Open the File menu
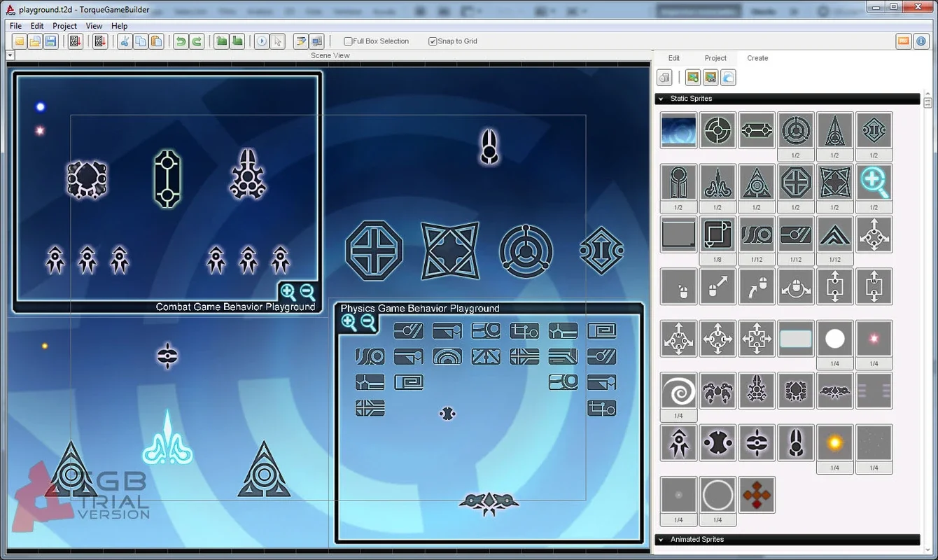 click(x=15, y=26)
